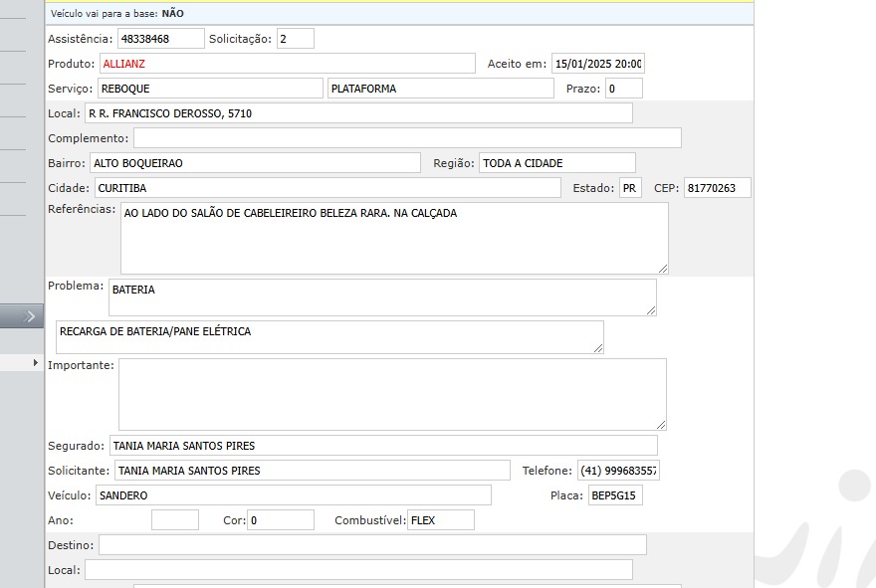
Task: Click the empty Destino field
Action: pyautogui.click(x=371, y=545)
